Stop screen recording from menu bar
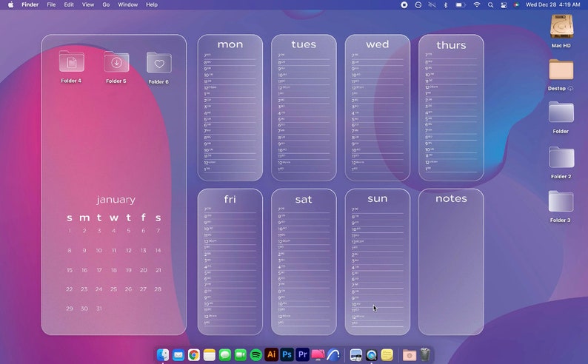The width and height of the screenshot is (588, 364). pos(404,5)
